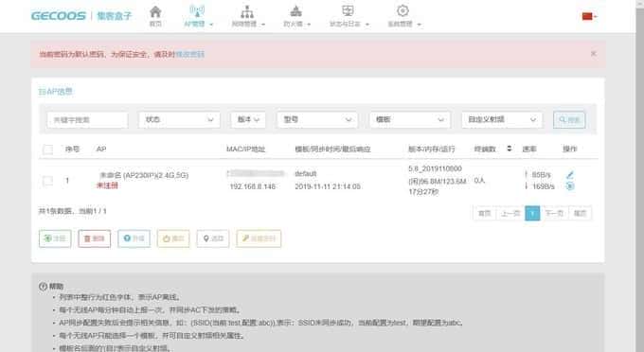The height and width of the screenshot is (352, 644).
Task: Open the network management tree icon
Action: click(x=247, y=11)
